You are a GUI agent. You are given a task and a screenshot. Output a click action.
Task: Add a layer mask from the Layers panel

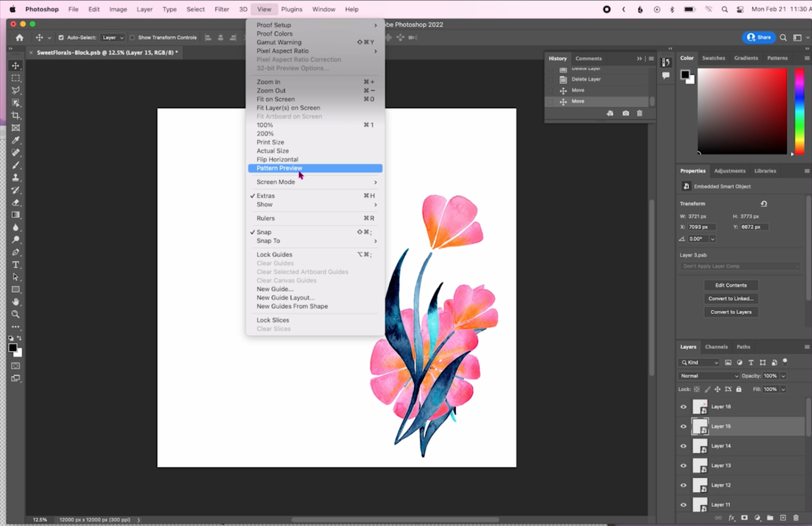click(745, 518)
